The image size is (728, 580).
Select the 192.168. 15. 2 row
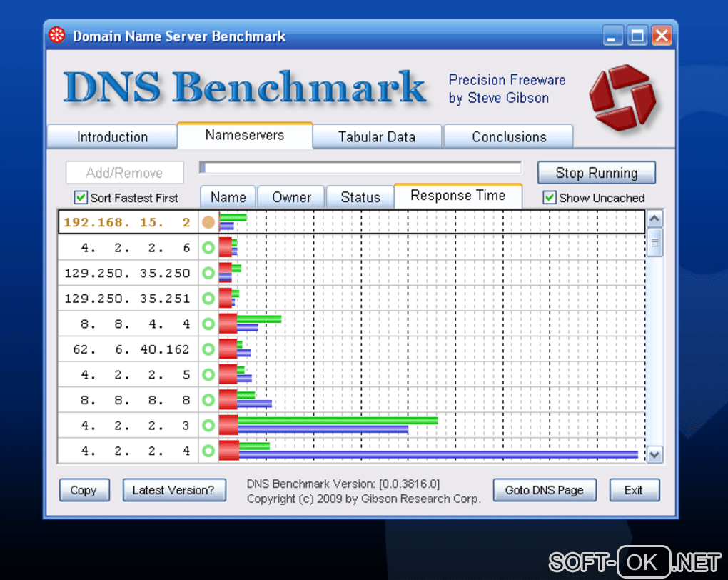[x=351, y=221]
